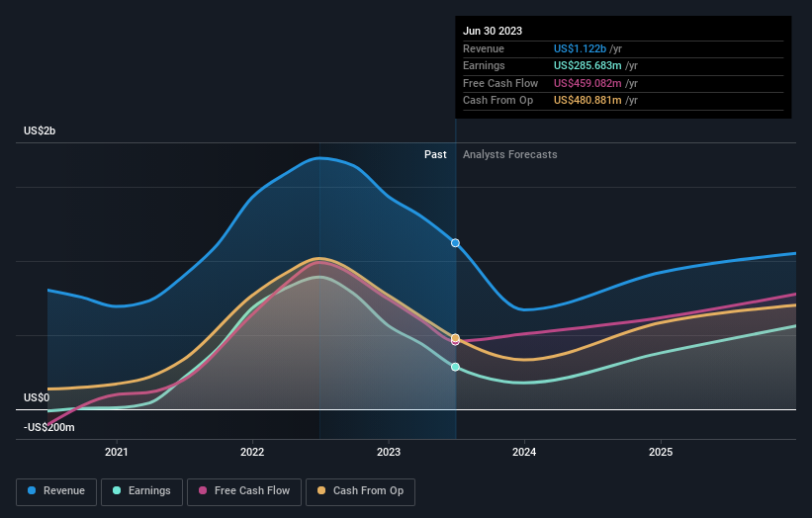Click the teal Earnings data point marker
Image resolution: width=812 pixels, height=518 pixels.
coord(455,367)
